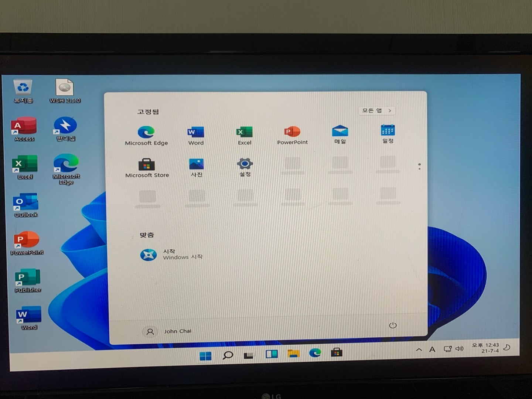The height and width of the screenshot is (399, 532).
Task: Select the Microsoft Edge desktop shortcut
Action: (66, 169)
